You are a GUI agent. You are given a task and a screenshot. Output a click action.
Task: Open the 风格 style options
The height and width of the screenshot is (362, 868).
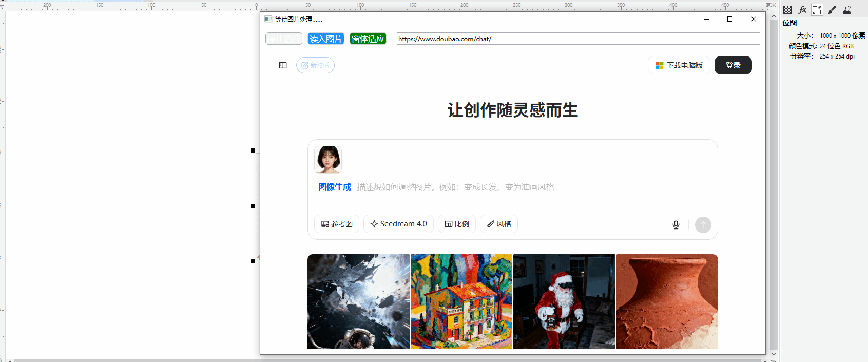point(498,224)
